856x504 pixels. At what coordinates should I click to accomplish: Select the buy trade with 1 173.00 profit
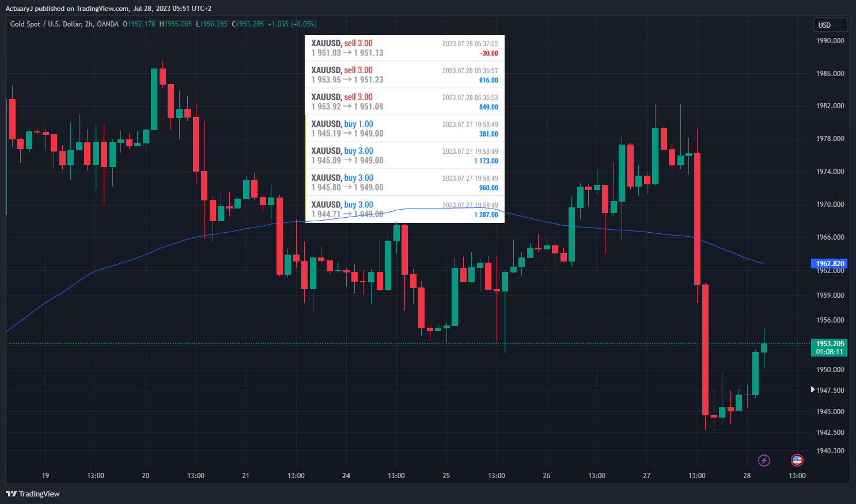click(x=404, y=156)
